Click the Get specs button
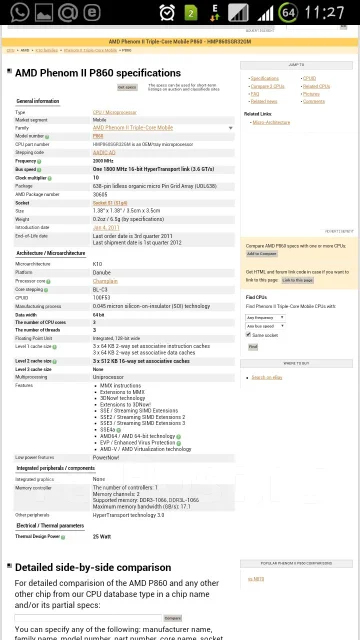Image resolution: width=360 pixels, height=640 pixels. pyautogui.click(x=127, y=87)
